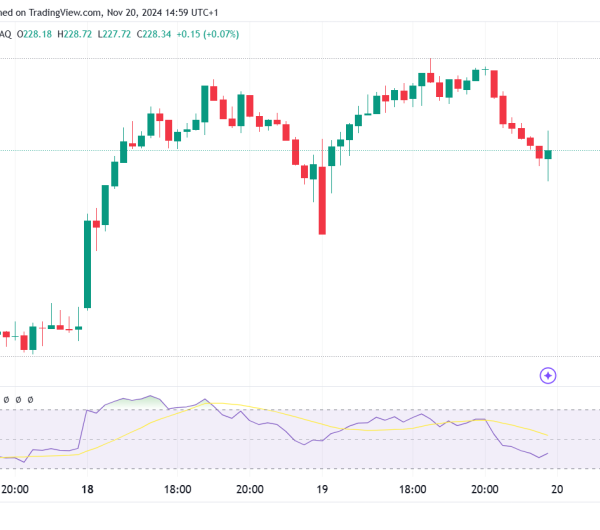Select the date label 20 on time axis
The width and height of the screenshot is (600, 530).
point(557,489)
